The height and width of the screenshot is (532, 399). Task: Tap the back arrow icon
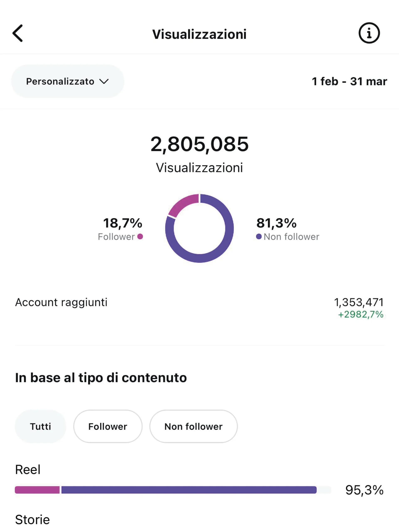17,33
